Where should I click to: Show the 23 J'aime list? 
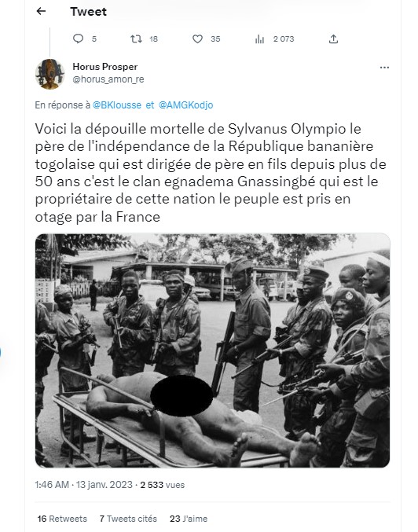(189, 519)
